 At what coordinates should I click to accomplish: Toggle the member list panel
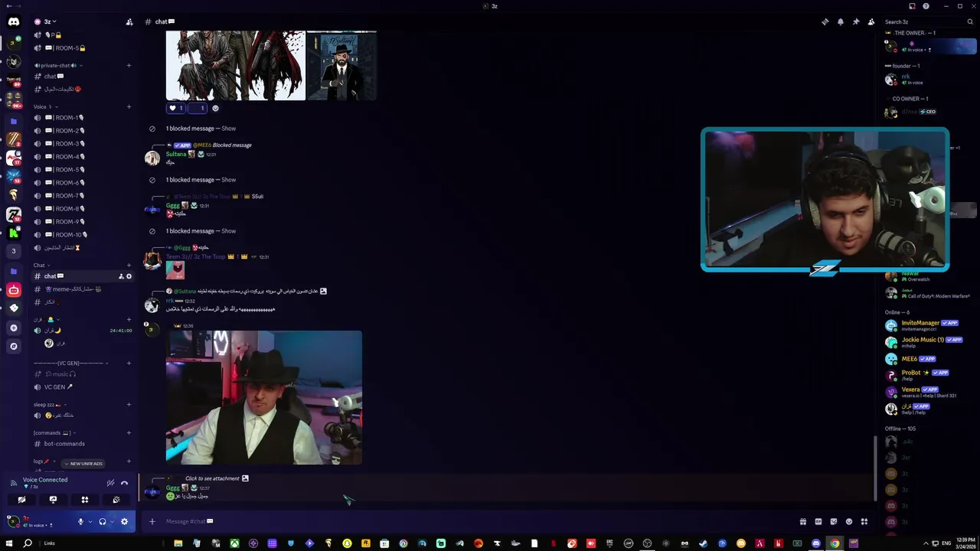[x=871, y=21]
